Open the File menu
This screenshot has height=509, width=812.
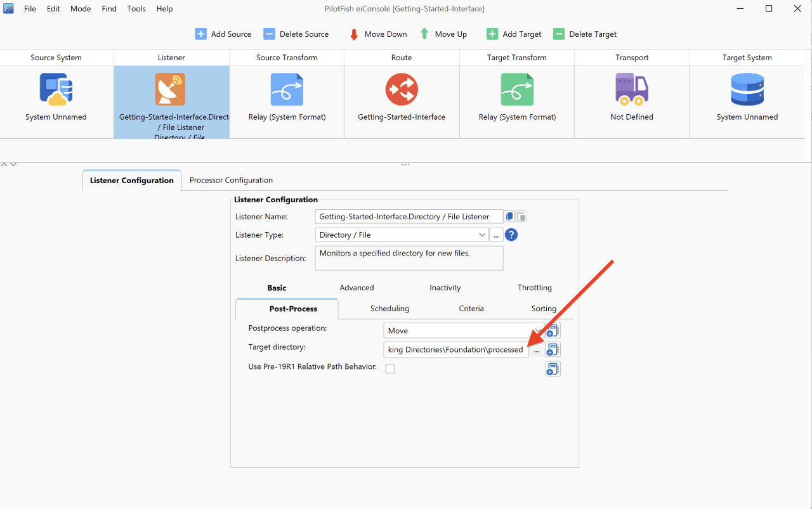click(30, 9)
